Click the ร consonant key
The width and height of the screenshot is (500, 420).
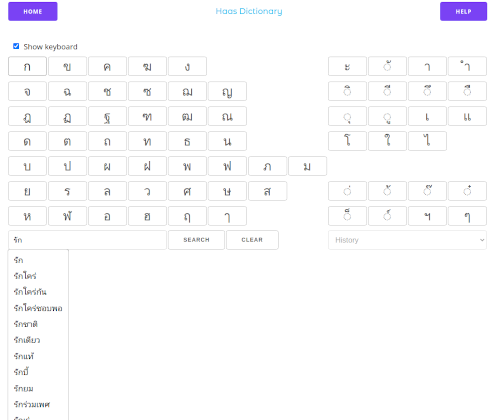pos(67,191)
